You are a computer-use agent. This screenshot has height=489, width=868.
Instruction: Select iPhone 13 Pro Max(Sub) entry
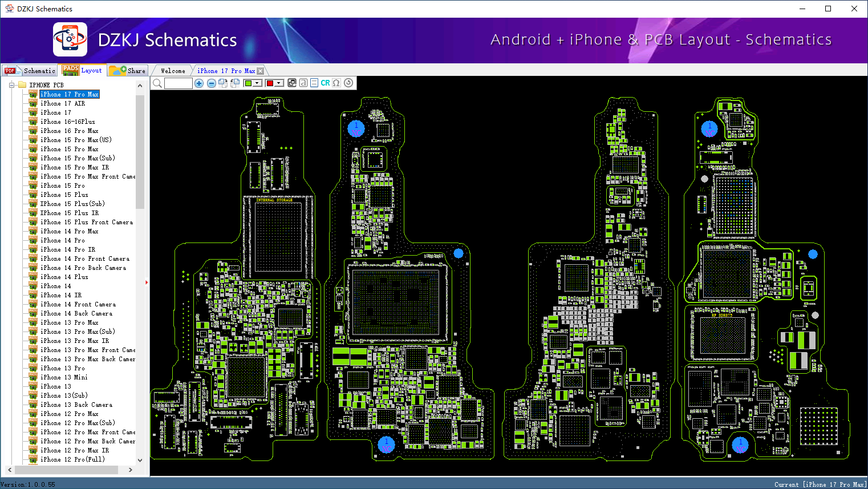78,332
